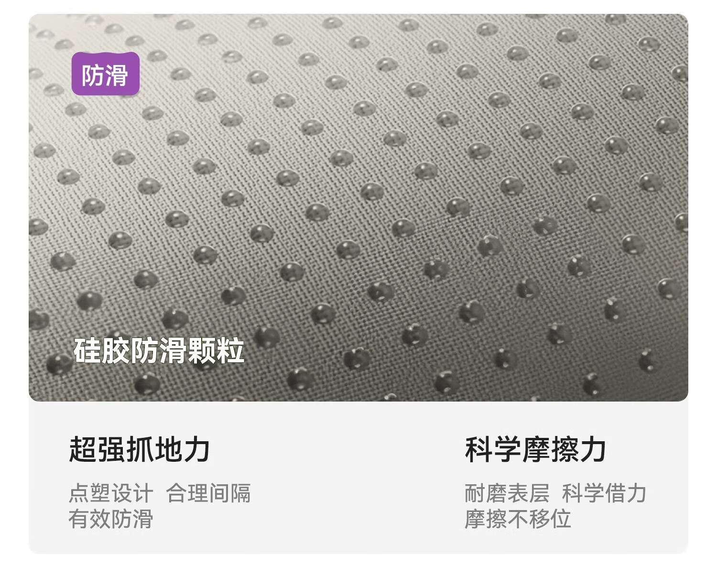Click the 硅胶 word in photo caption

101,351
